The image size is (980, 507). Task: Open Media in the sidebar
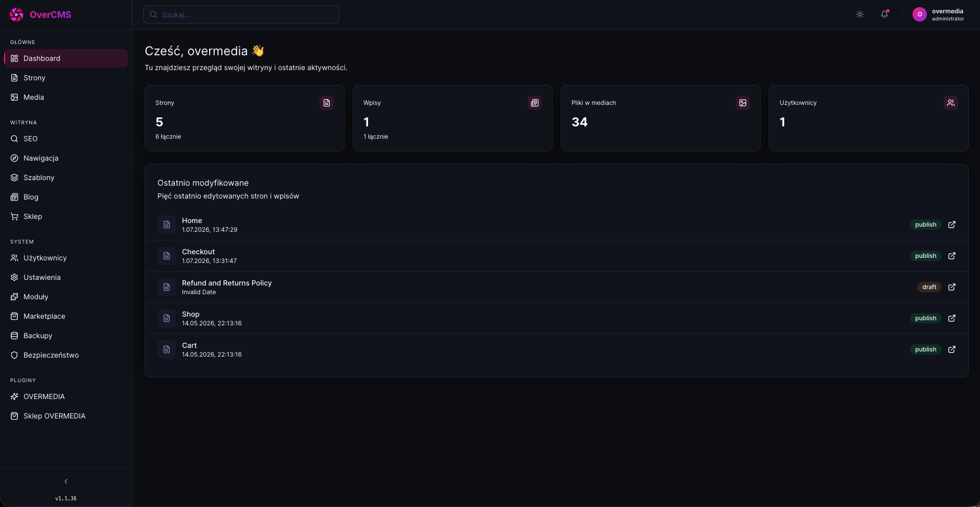[x=66, y=97]
